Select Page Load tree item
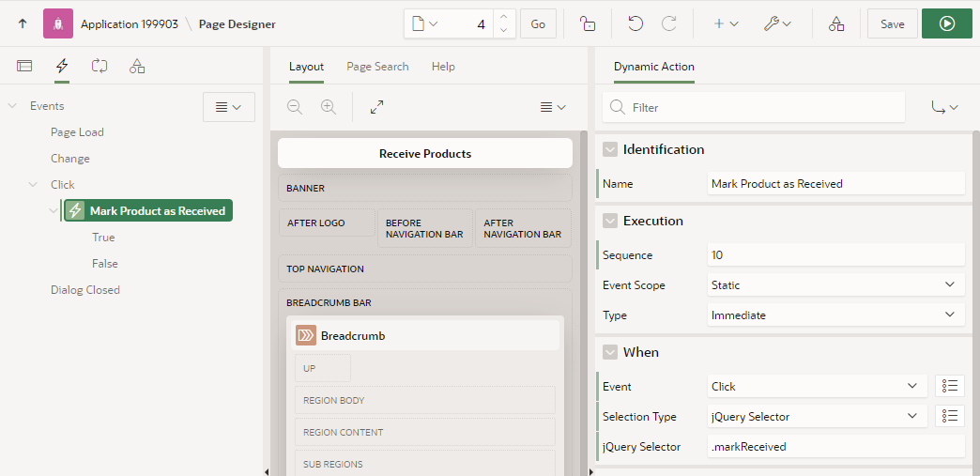 tap(77, 132)
